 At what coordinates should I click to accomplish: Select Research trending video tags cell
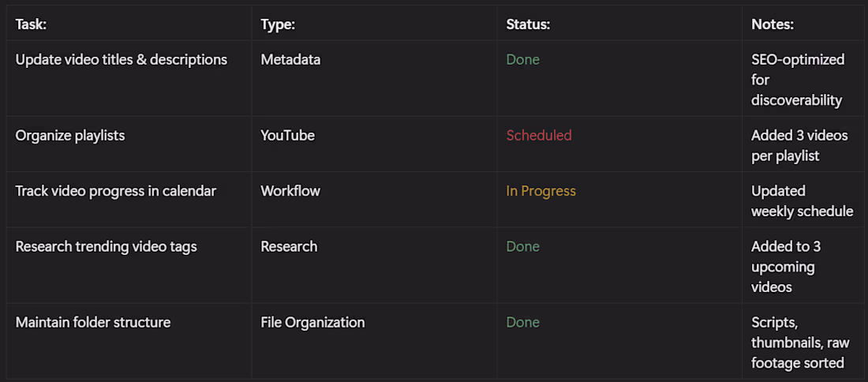107,246
